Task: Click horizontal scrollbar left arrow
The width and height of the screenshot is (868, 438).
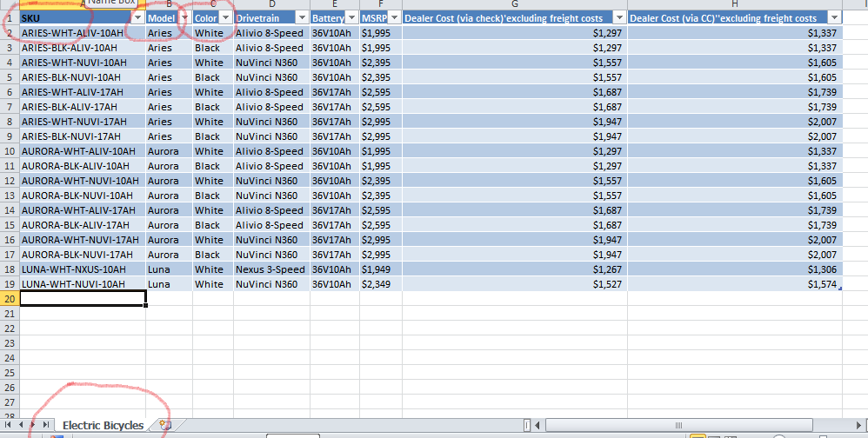Action: 538,425
